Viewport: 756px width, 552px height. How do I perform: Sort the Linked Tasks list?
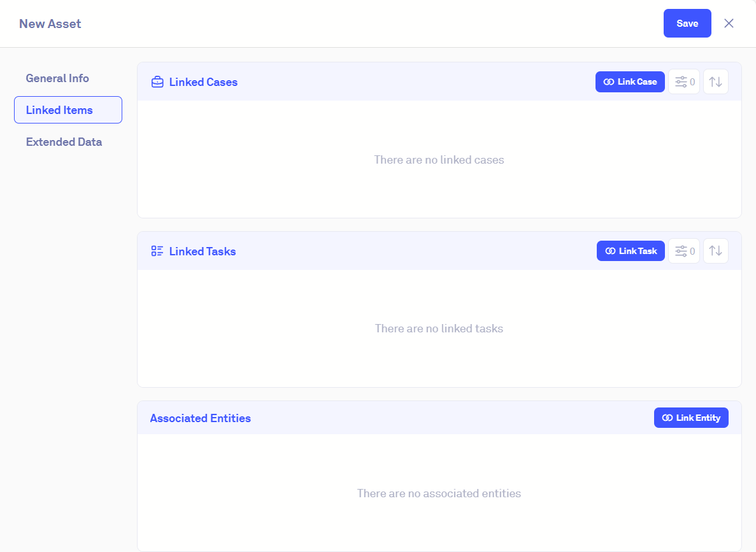(716, 251)
